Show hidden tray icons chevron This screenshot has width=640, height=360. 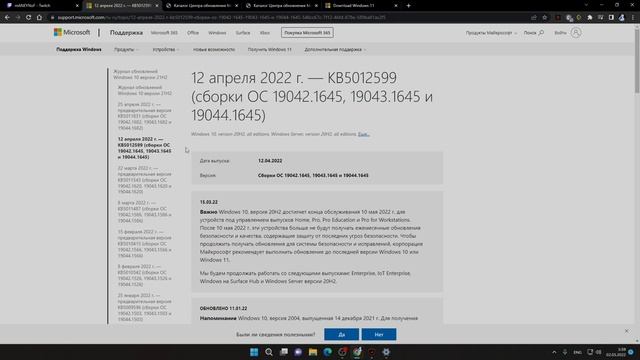[x=554, y=352]
